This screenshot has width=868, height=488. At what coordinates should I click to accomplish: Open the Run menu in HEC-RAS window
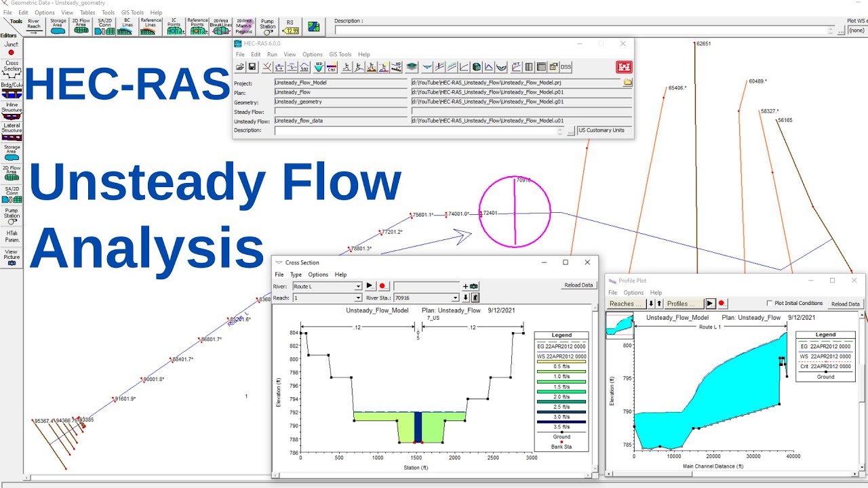pyautogui.click(x=272, y=54)
